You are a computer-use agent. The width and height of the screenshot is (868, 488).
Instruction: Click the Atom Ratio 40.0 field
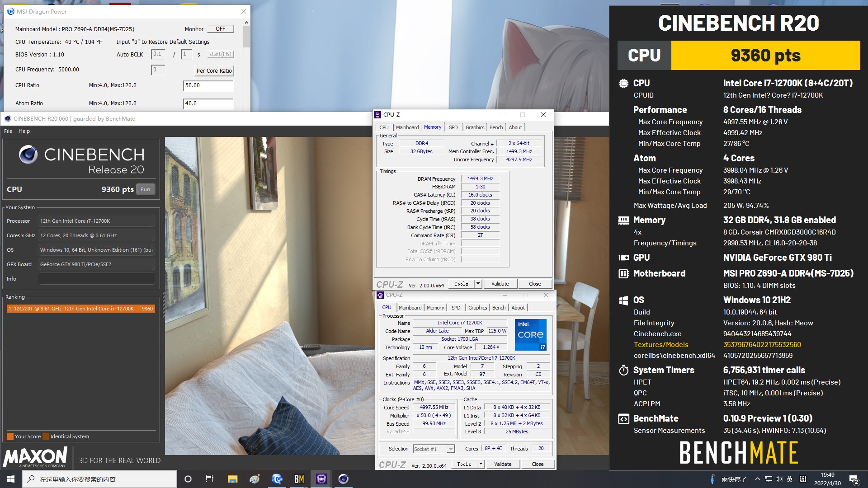(x=208, y=103)
